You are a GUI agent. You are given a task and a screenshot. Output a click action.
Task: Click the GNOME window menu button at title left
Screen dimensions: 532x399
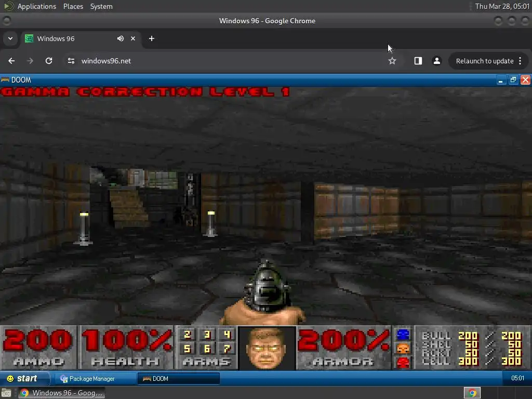[6, 21]
